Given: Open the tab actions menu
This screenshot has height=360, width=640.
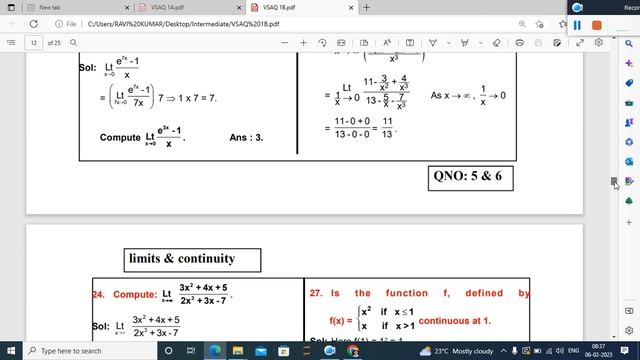Looking at the screenshot, I should coord(11,7).
